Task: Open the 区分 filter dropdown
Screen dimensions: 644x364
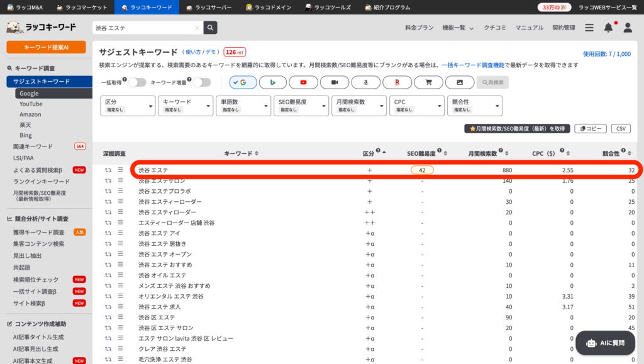Action: pos(128,106)
